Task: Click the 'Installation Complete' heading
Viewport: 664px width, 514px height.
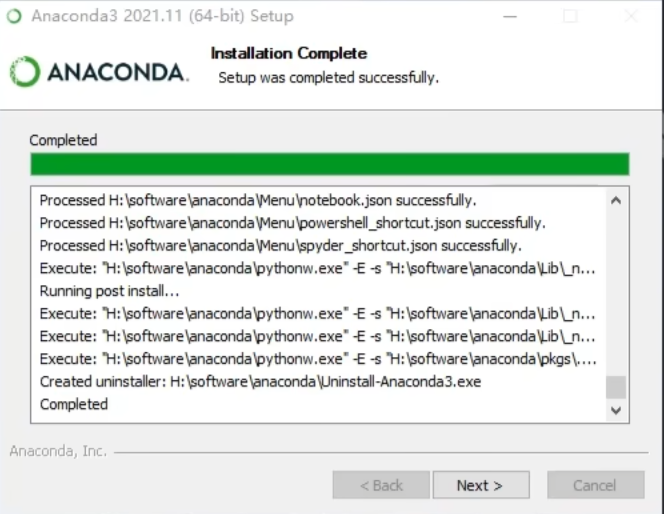Action: pos(289,53)
